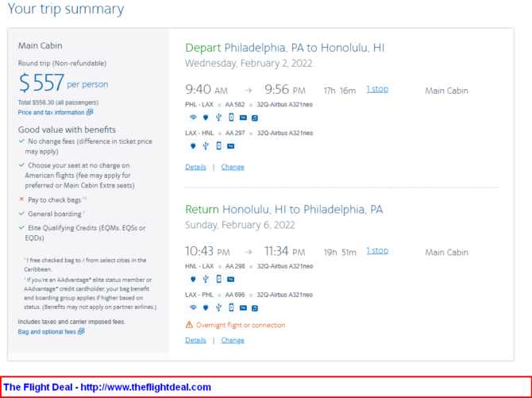532x398 pixels.
Task: Click the USB icon for flight AA 297
Action: pos(206,146)
